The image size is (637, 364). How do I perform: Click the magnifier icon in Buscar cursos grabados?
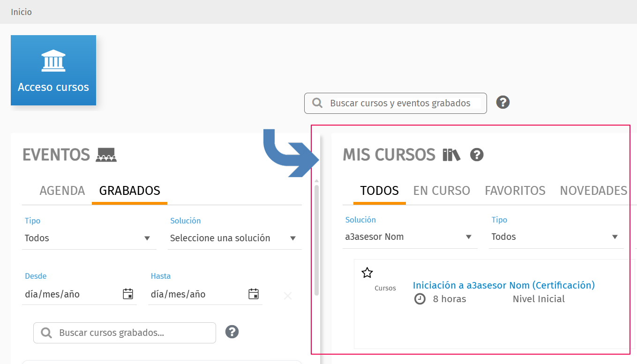click(46, 333)
